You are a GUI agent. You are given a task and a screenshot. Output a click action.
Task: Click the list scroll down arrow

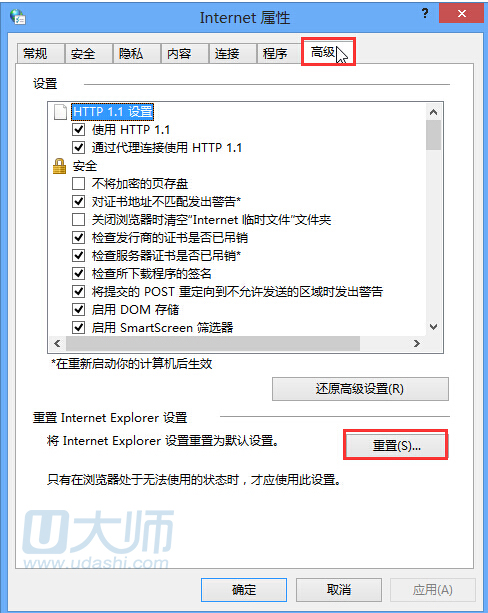tap(433, 327)
